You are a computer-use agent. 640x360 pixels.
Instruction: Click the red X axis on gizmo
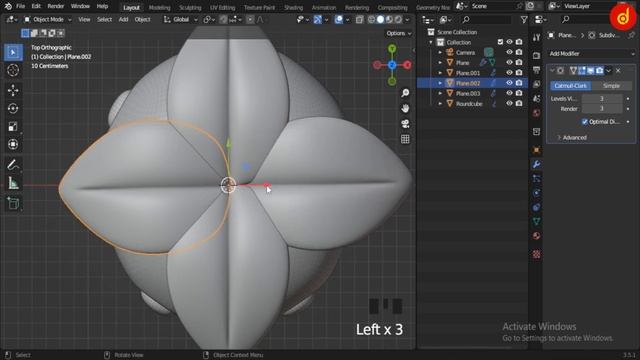pyautogui.click(x=407, y=64)
